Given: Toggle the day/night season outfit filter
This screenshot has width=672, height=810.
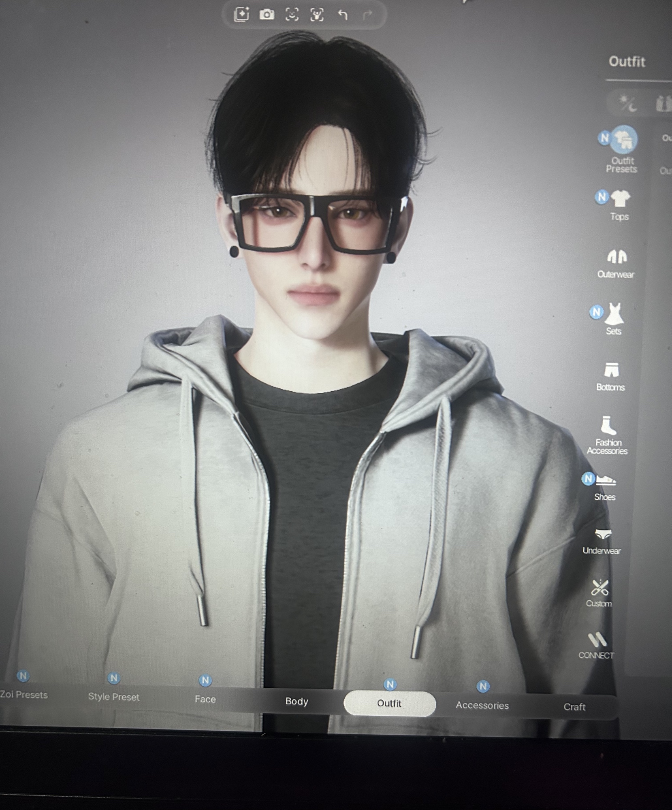Looking at the screenshot, I should pos(627,103).
